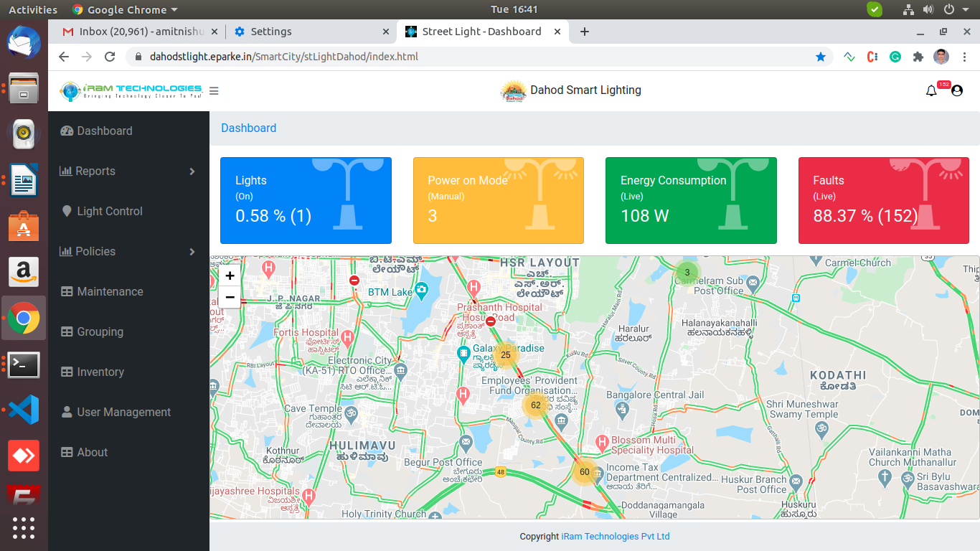The width and height of the screenshot is (980, 551).
Task: Go to User Management section
Action: click(x=123, y=412)
